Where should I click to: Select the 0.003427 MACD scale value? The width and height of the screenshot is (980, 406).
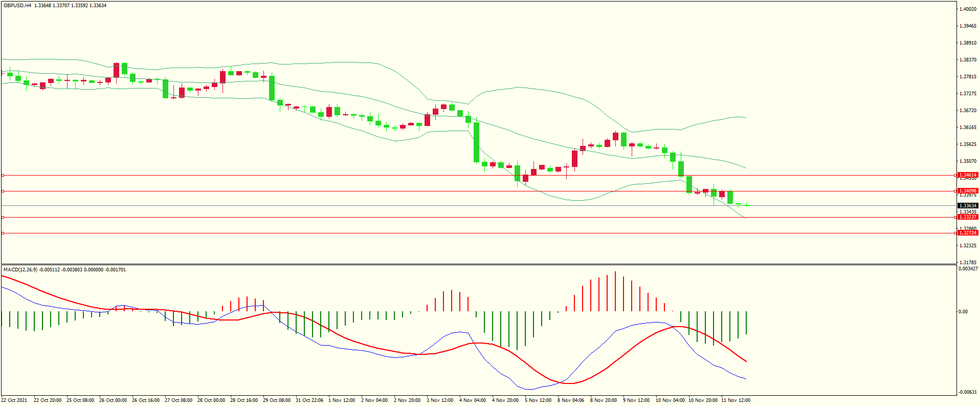pos(968,269)
